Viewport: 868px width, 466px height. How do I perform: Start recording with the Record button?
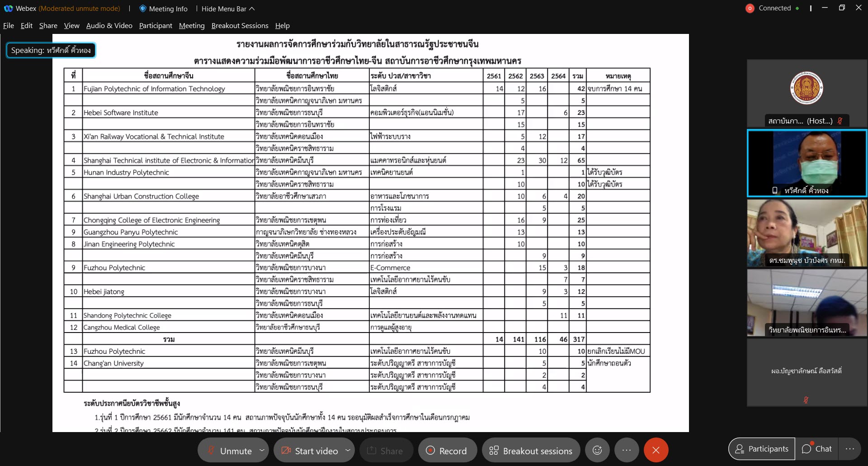click(x=447, y=451)
